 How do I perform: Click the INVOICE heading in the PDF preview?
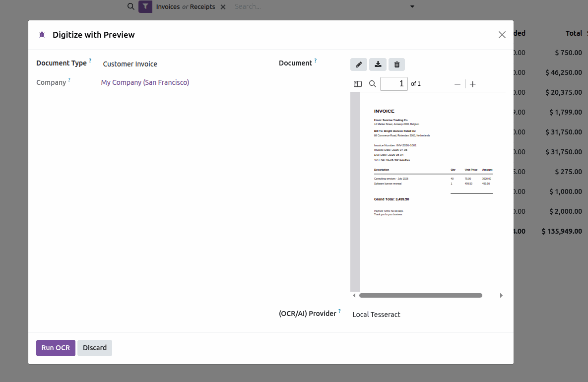(384, 111)
